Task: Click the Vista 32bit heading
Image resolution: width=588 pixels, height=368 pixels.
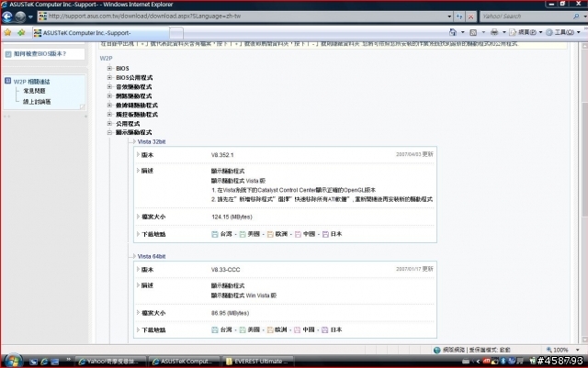Action: pos(151,141)
